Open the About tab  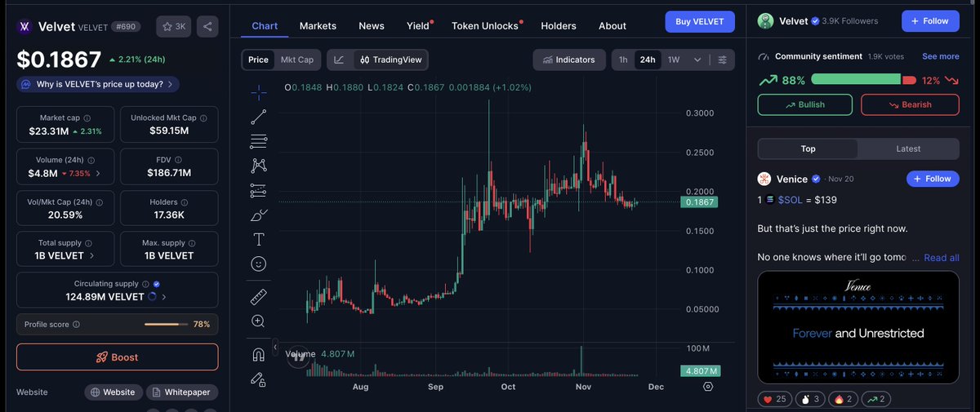point(612,25)
